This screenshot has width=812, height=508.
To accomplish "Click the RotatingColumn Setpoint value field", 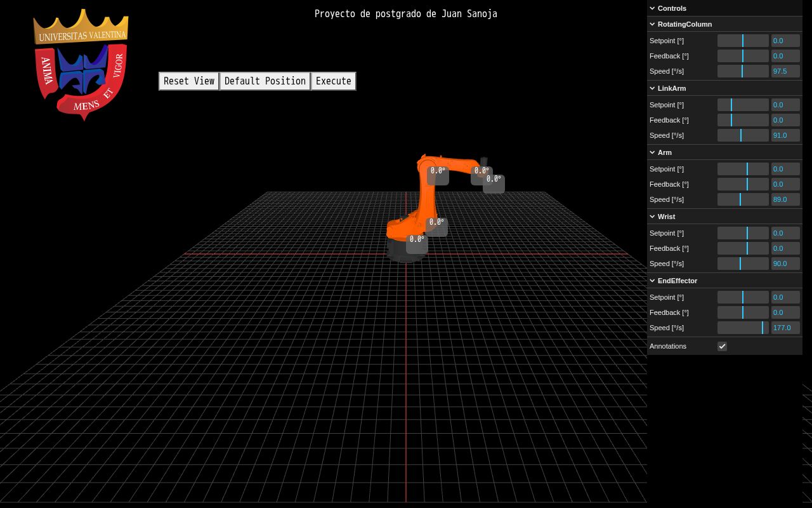I will 785,41.
